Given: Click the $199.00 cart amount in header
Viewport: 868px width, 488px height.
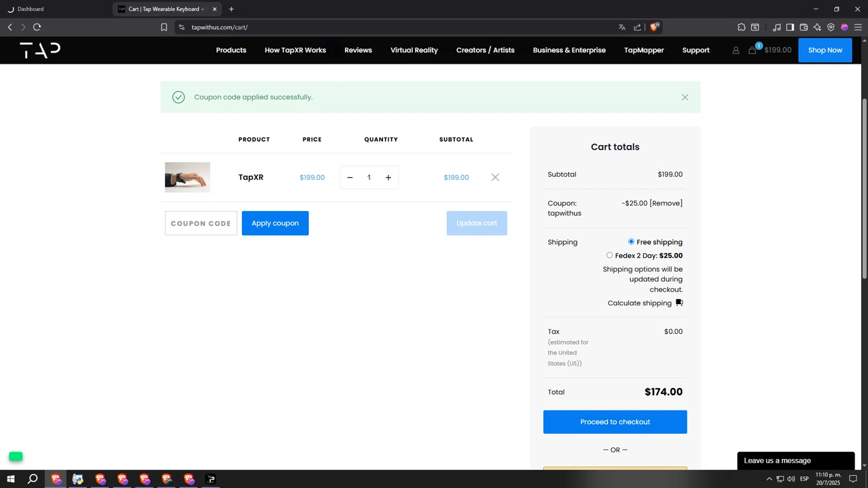Looking at the screenshot, I should coord(777,50).
